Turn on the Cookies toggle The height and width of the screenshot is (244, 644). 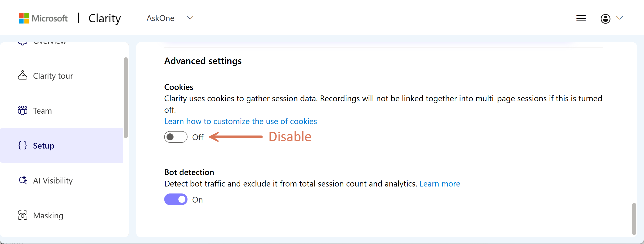click(x=176, y=137)
